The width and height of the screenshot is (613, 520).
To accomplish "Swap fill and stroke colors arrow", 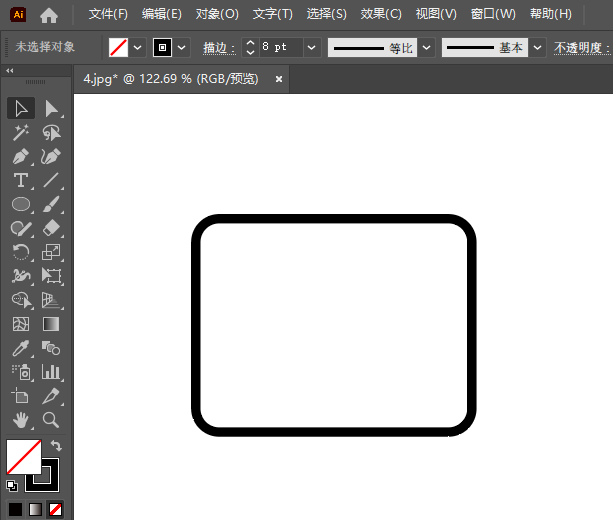I will pyautogui.click(x=56, y=445).
